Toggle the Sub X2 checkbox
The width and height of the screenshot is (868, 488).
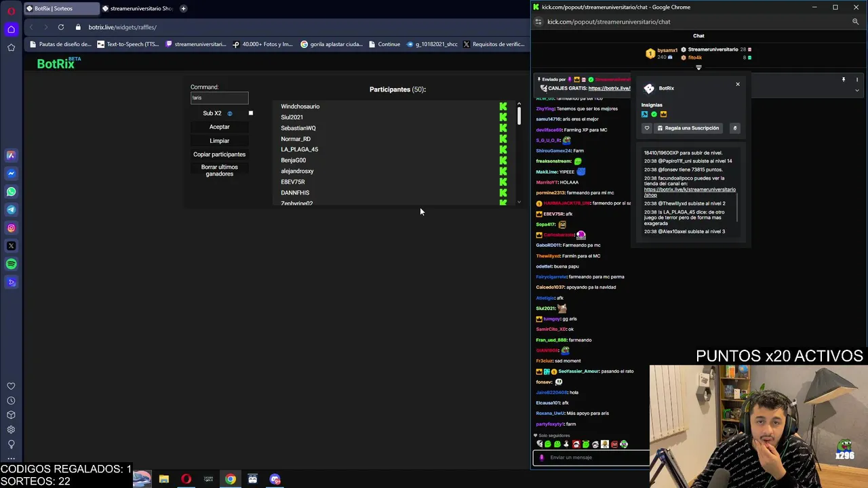[251, 113]
